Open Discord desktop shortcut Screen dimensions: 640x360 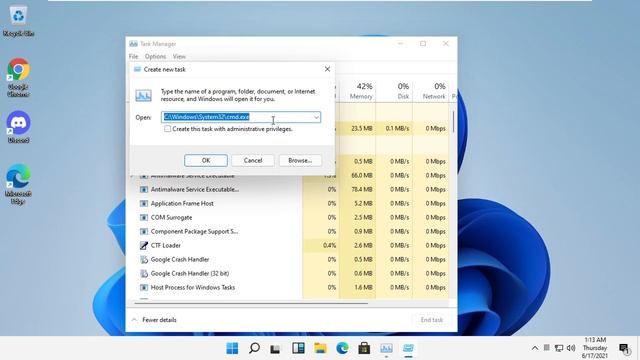18,127
